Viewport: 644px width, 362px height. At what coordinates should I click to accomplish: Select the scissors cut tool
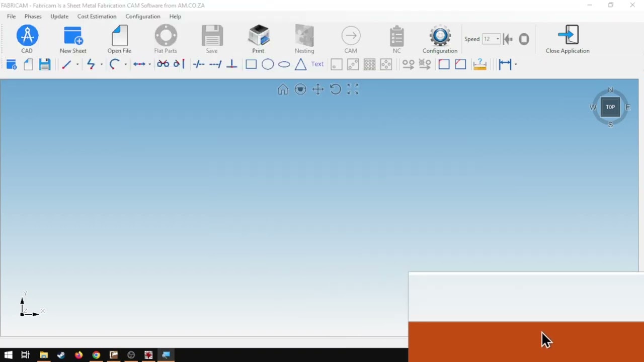163,64
